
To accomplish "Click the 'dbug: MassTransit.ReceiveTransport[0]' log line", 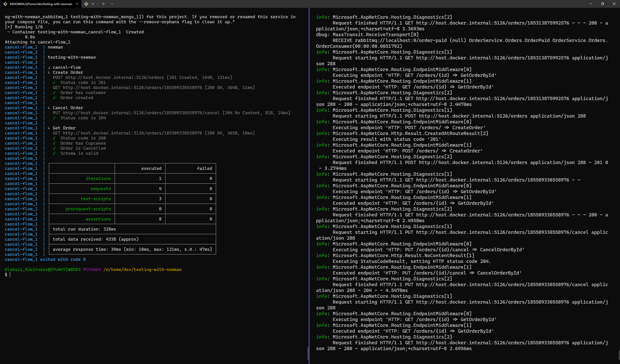I will (x=367, y=34).
